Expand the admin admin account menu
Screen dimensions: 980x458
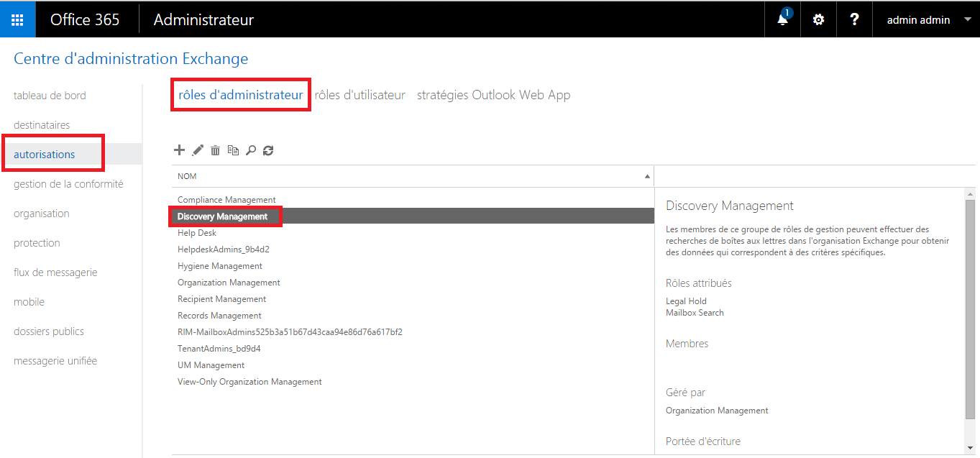click(966, 20)
